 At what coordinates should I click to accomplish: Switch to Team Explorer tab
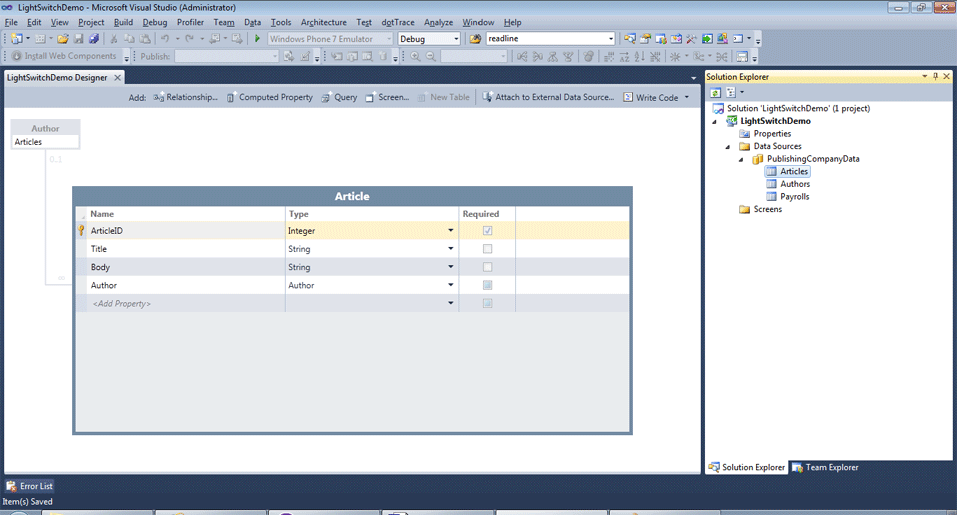[825, 467]
